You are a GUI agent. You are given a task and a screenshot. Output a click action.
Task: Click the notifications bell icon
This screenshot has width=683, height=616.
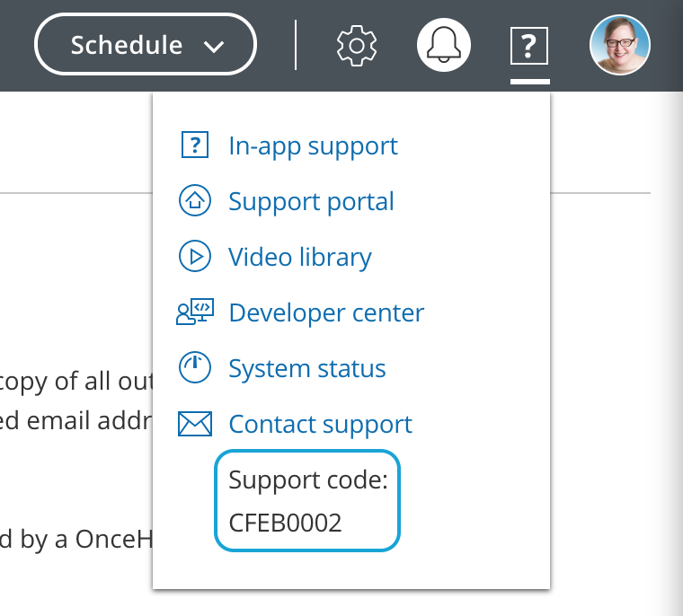[x=445, y=44]
